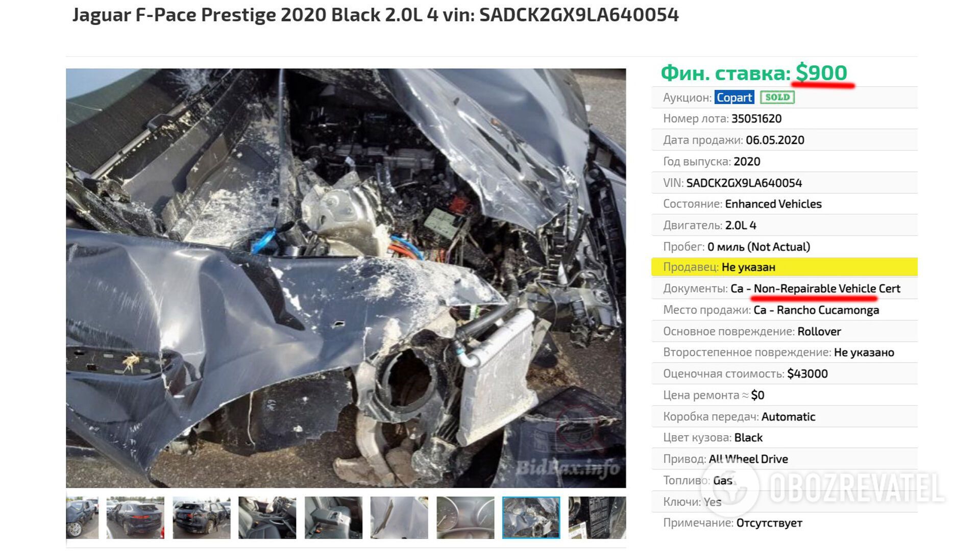Click the Jaguar F-Pace Prestige page title
This screenshot has width=980, height=551.
pos(376,15)
